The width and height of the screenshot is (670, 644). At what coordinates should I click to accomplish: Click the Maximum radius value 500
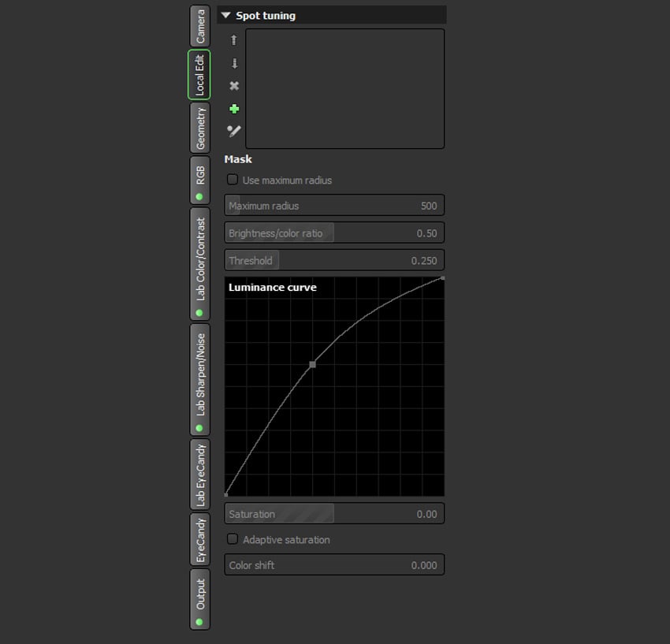pos(429,206)
